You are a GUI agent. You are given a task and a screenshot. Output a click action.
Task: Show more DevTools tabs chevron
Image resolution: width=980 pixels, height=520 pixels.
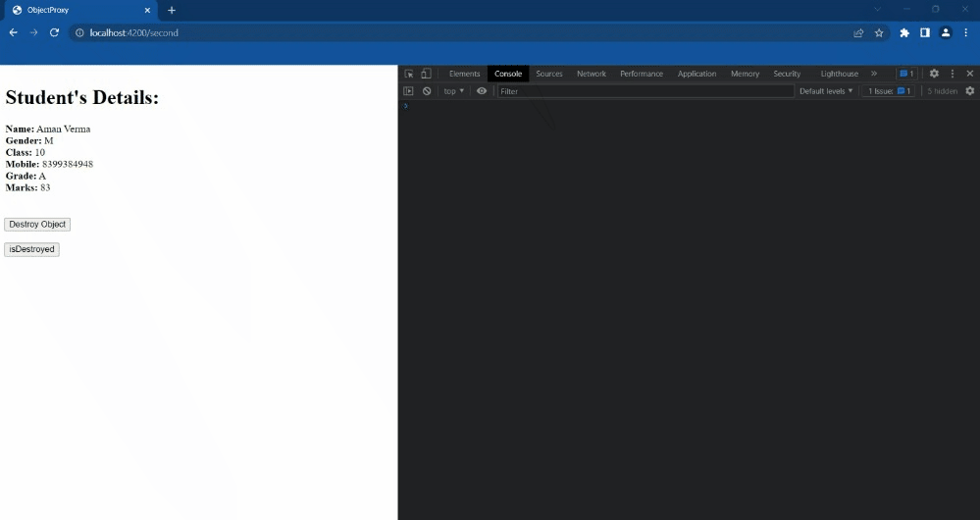pos(874,74)
